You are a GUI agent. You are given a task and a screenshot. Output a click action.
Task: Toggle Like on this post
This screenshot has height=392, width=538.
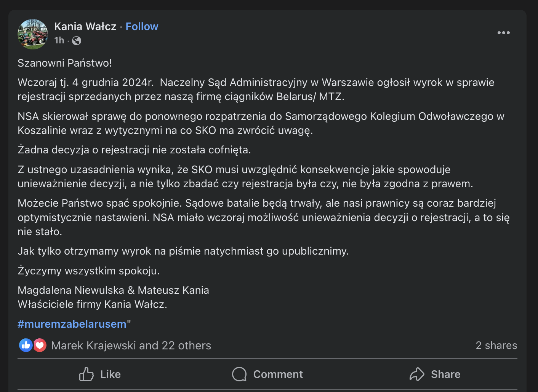(100, 374)
